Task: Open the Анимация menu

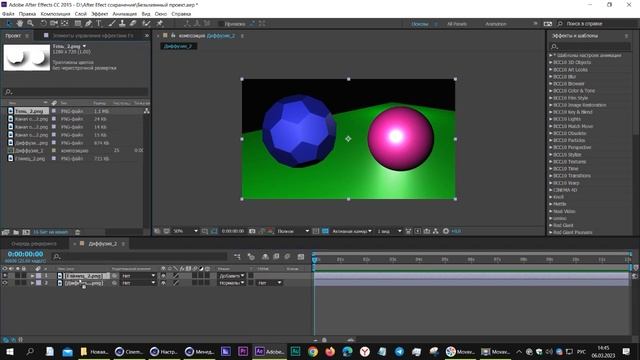Action: [x=124, y=14]
